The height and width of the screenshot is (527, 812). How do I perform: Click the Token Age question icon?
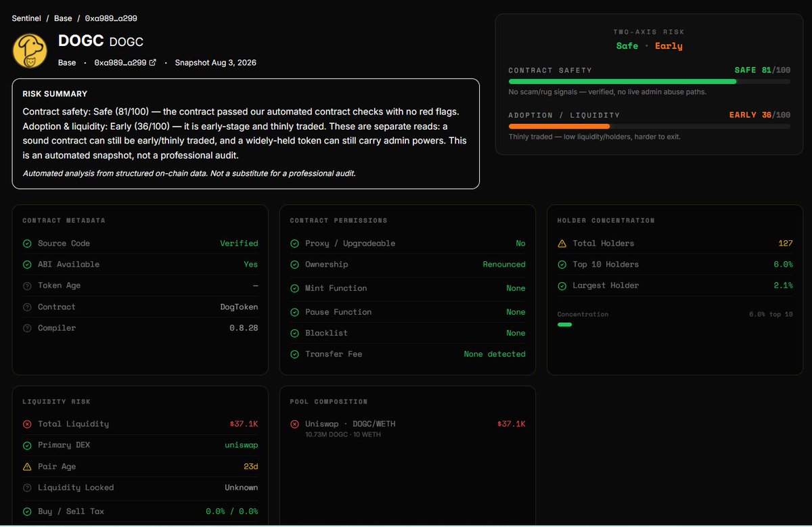(x=27, y=285)
